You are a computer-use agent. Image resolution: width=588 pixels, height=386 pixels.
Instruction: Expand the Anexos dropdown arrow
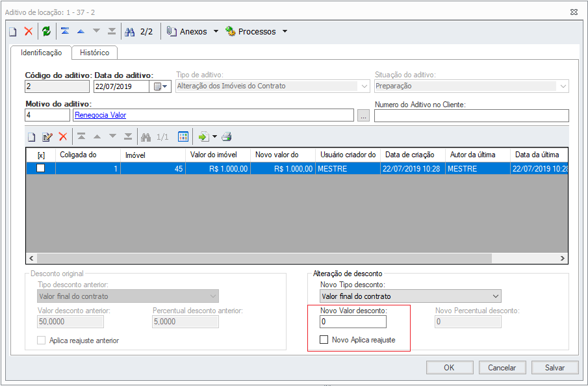coord(216,31)
